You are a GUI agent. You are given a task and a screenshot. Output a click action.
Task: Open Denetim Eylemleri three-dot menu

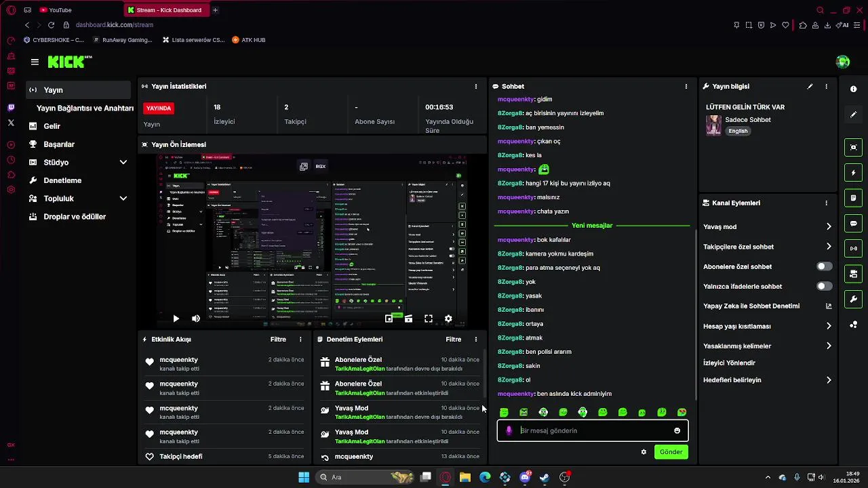tap(475, 340)
